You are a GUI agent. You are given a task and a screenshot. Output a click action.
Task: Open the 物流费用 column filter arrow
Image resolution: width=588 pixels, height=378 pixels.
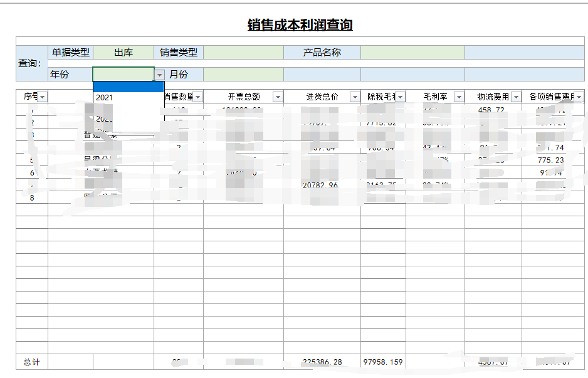coord(516,97)
